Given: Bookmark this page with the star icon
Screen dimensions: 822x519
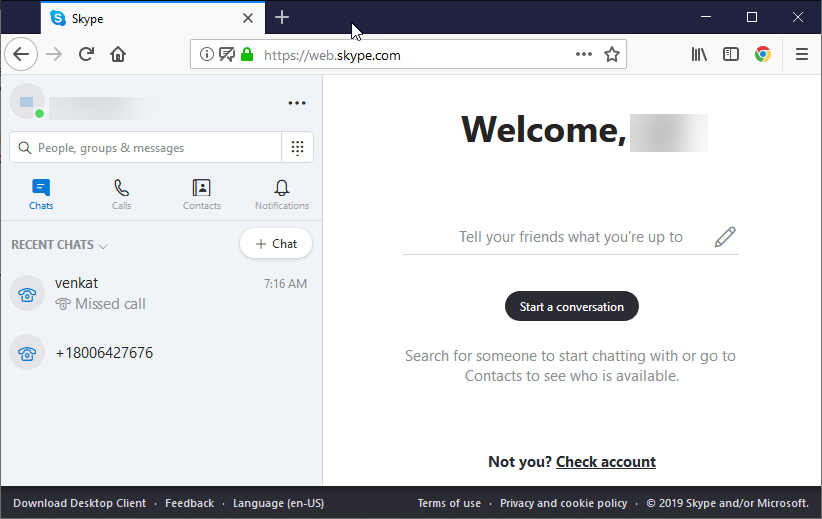Looking at the screenshot, I should point(612,55).
